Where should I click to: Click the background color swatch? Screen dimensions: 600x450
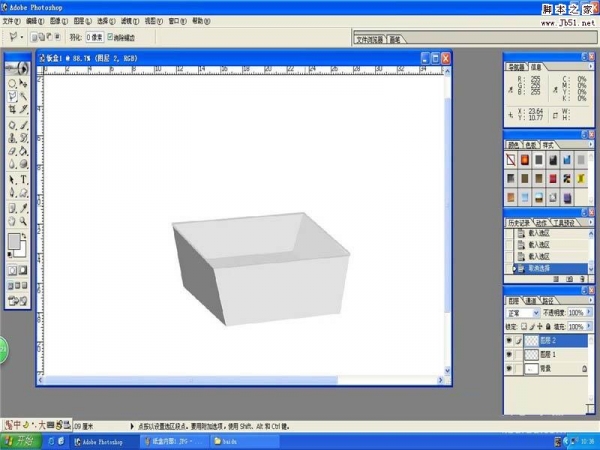[x=23, y=251]
